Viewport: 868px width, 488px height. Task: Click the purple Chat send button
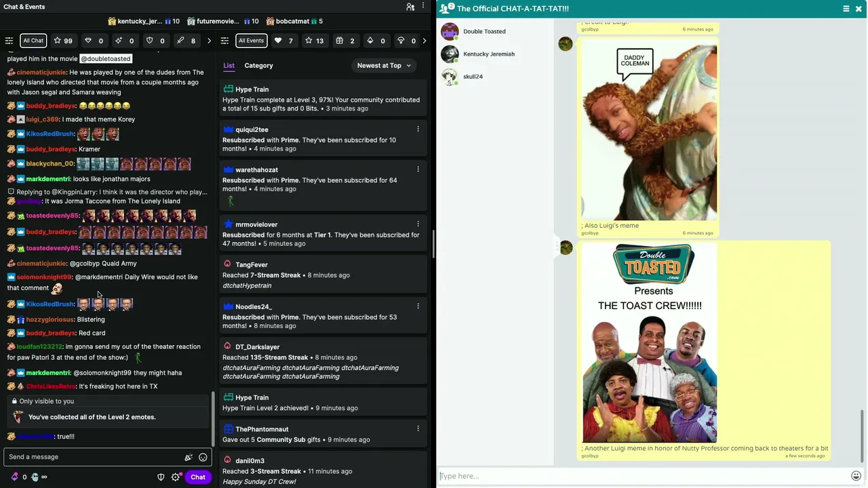[x=198, y=477]
